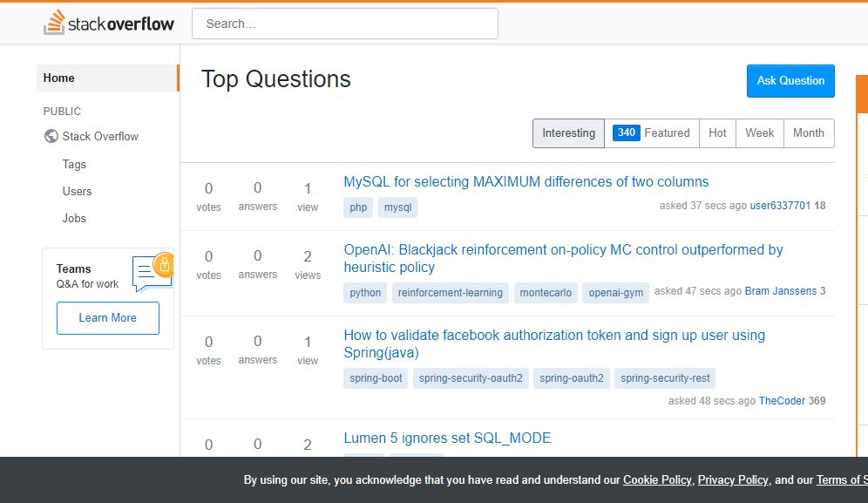
Task: Open the Lumen 5 ignores SQL_MODE question
Action: (x=447, y=438)
